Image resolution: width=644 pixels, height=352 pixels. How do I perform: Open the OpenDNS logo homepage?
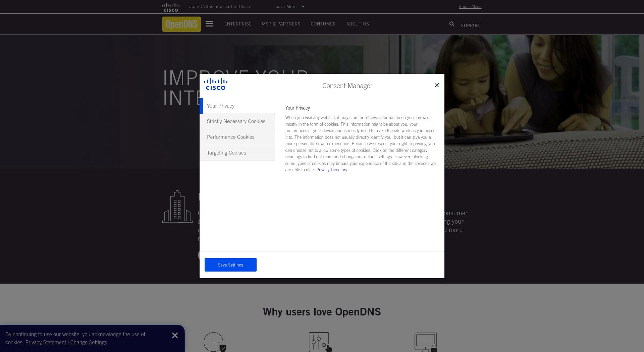pos(181,24)
